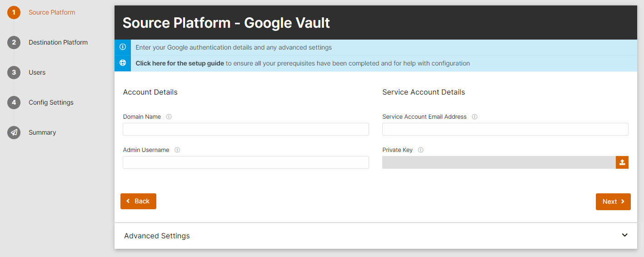Click the 'Account Details' heading
The image size is (644, 257).
(150, 92)
